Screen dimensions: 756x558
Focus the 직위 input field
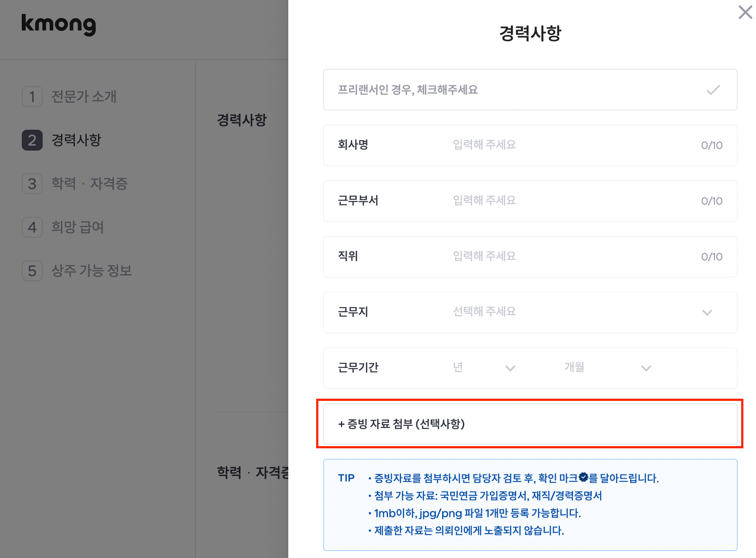pyautogui.click(x=566, y=256)
